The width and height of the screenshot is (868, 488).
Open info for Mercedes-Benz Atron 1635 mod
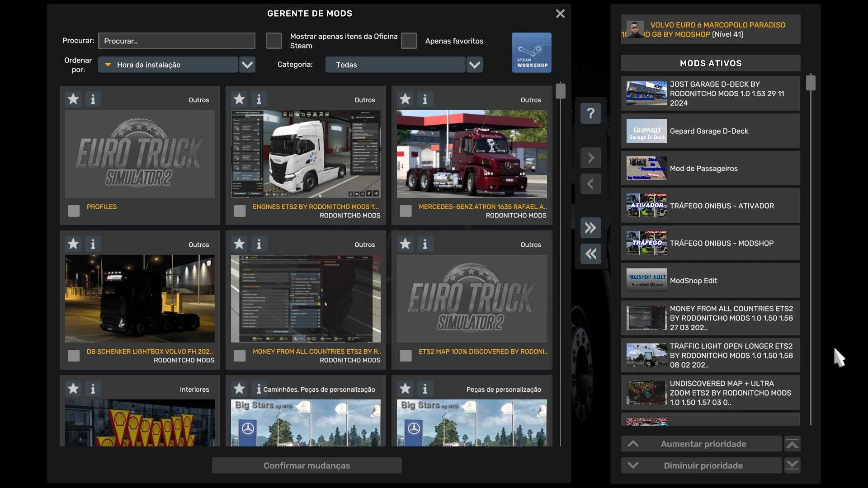pyautogui.click(x=425, y=99)
